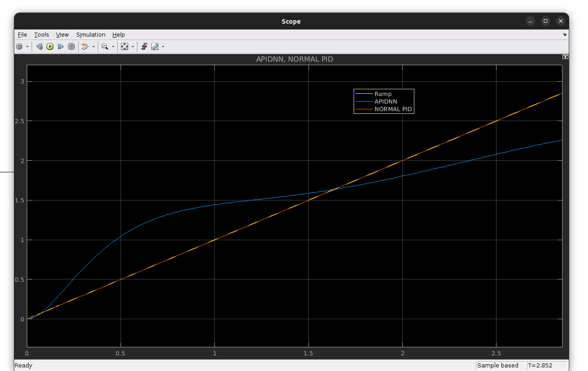This screenshot has height=371, width=588.
Task: Select the Zoom Out magnifier tool
Action: tap(105, 46)
